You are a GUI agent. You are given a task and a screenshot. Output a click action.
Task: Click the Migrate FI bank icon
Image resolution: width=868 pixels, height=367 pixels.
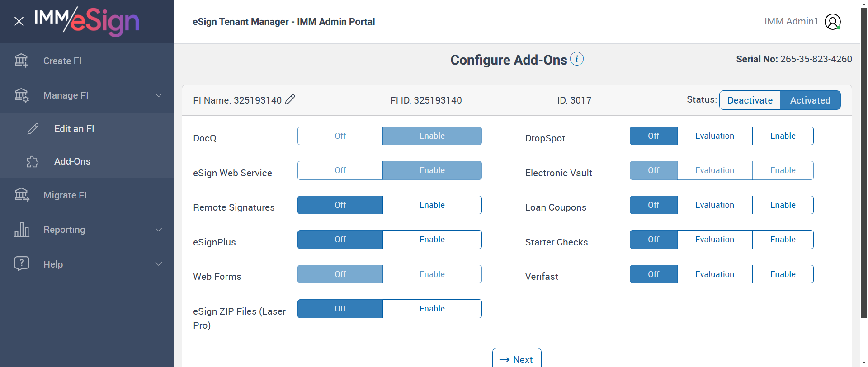(x=21, y=195)
